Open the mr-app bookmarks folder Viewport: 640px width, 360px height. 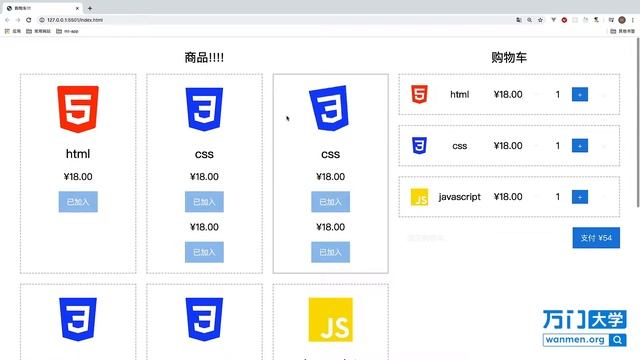67,31
